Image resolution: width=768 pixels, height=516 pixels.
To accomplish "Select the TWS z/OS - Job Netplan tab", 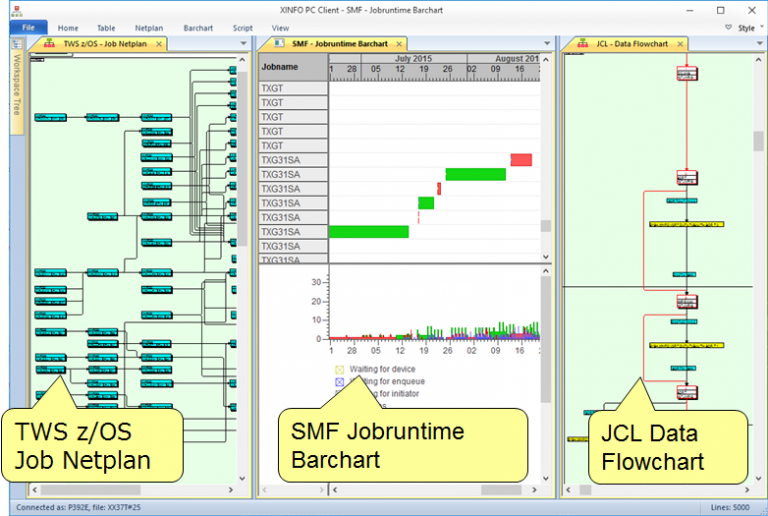I will click(105, 44).
